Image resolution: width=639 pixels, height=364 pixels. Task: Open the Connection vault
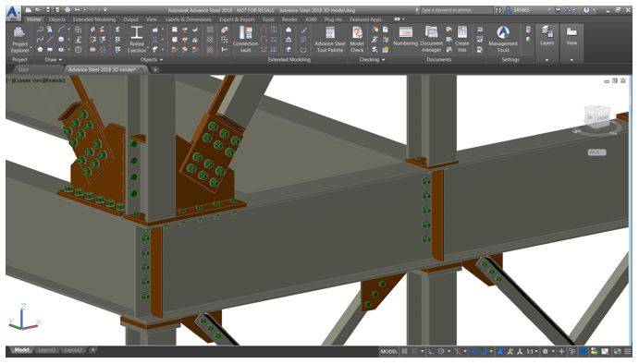coord(245,40)
